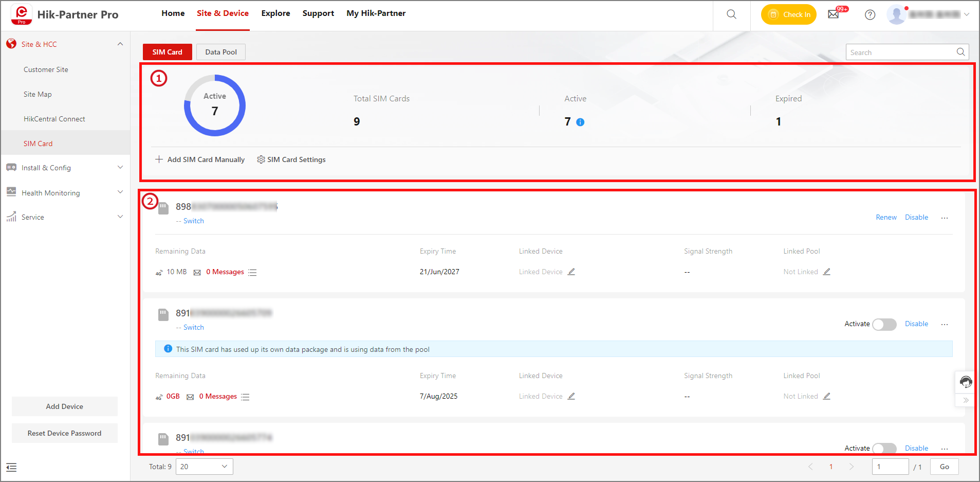The width and height of the screenshot is (980, 482).
Task: Click the Health Monitoring icon
Action: coord(11,192)
